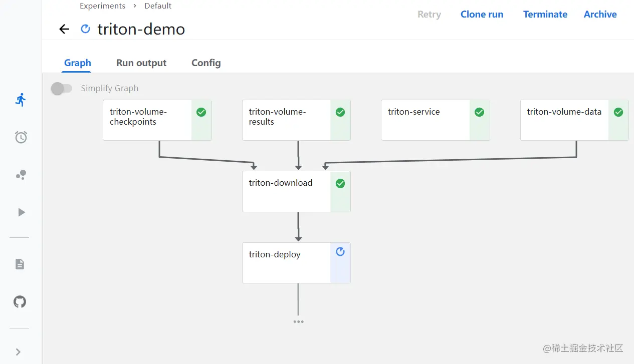Open the GitHub icon in sidebar
Image resolution: width=634 pixels, height=364 pixels.
pyautogui.click(x=20, y=302)
